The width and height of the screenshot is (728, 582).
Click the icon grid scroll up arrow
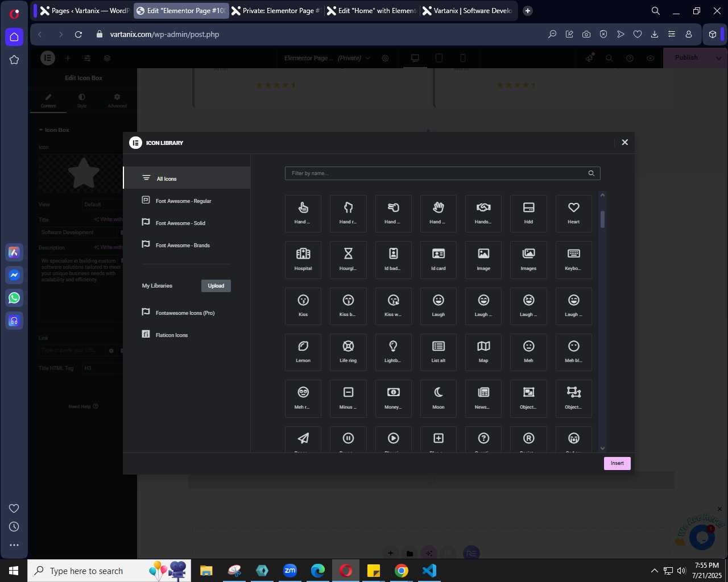[602, 196]
